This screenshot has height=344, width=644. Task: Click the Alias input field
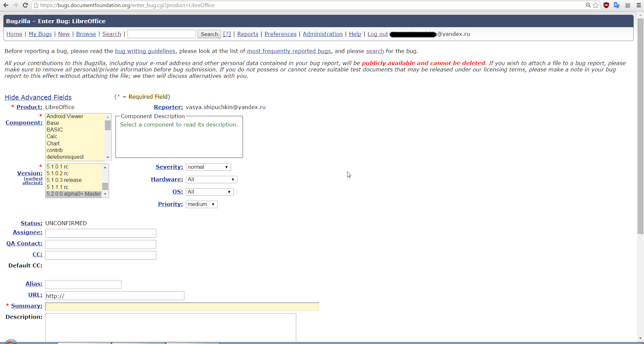(83, 285)
